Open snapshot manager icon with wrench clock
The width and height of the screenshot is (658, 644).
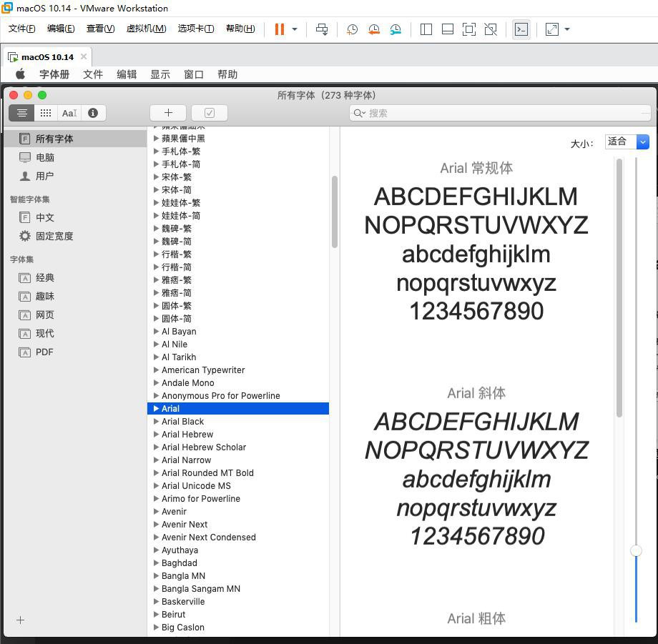[x=396, y=29]
